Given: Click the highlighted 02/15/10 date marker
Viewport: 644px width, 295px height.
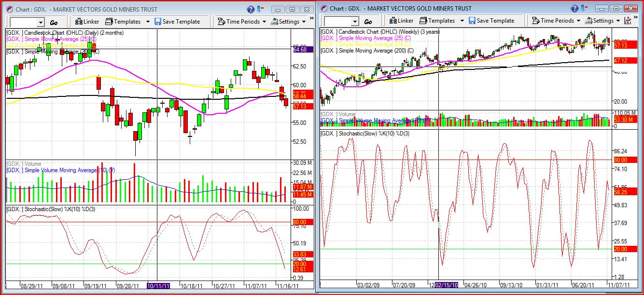Looking at the screenshot, I should [447, 284].
